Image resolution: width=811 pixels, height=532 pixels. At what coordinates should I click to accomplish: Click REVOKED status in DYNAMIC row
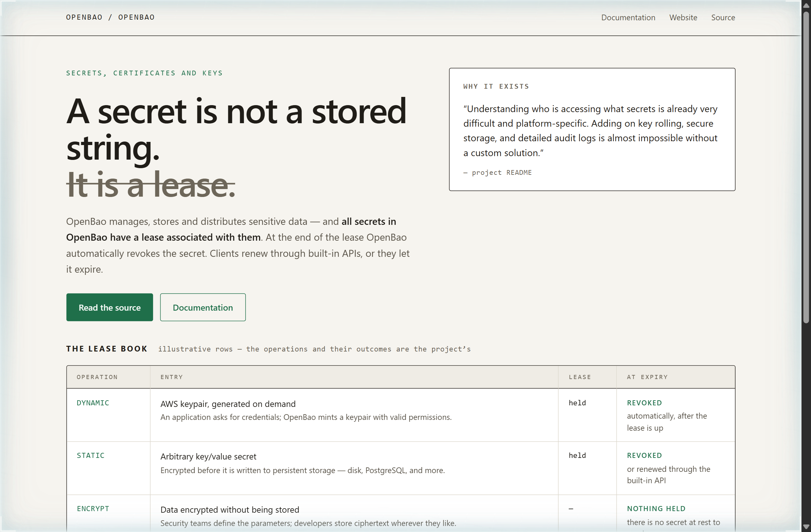coord(644,403)
